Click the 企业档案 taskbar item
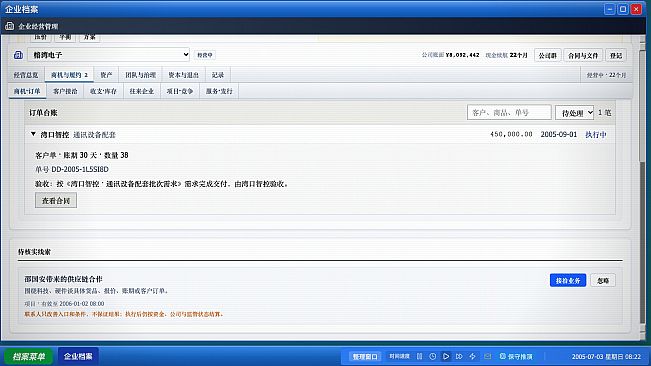The height and width of the screenshot is (366, 651). pos(78,356)
